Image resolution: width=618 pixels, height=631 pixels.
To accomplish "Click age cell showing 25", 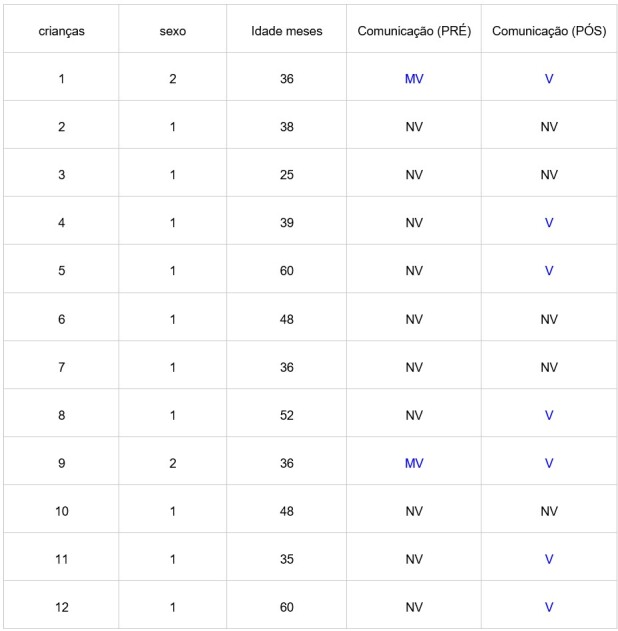I will 286,175.
